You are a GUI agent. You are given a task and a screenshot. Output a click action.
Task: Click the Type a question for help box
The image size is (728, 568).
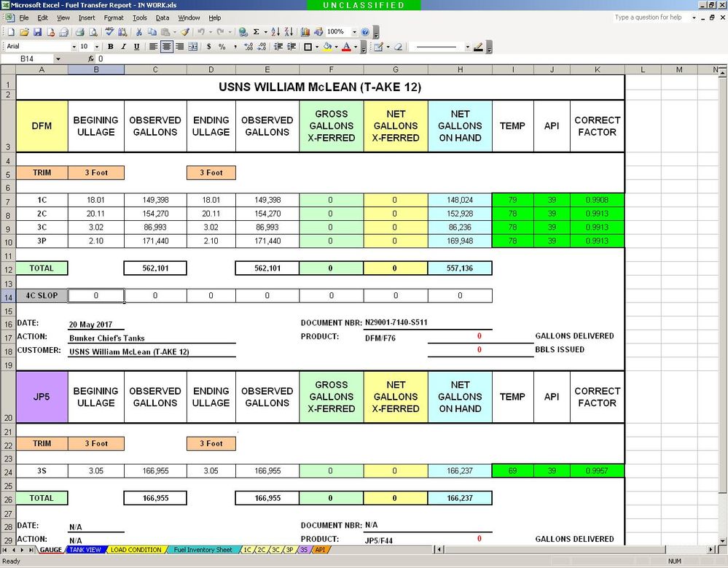pos(651,17)
